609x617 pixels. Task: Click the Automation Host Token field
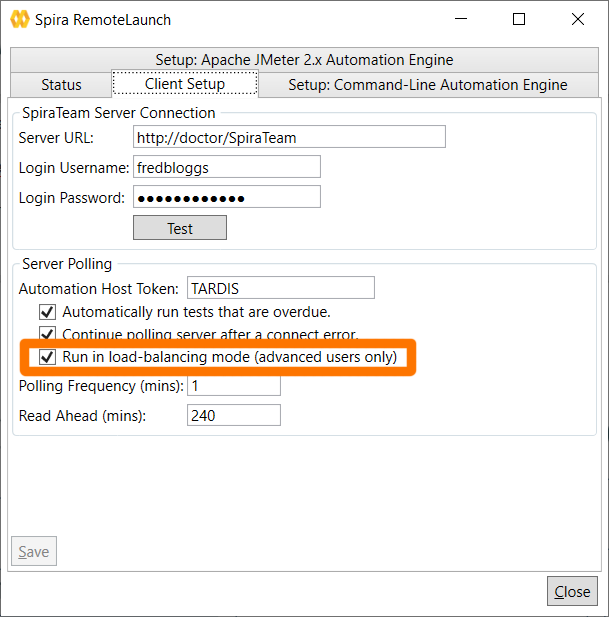click(x=280, y=288)
